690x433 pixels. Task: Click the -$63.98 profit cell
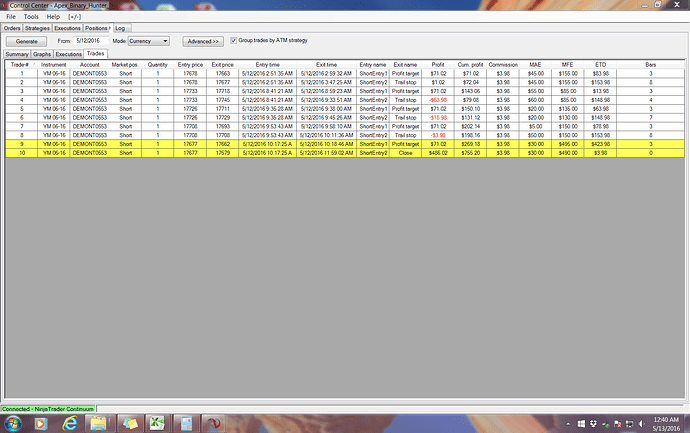click(x=438, y=100)
